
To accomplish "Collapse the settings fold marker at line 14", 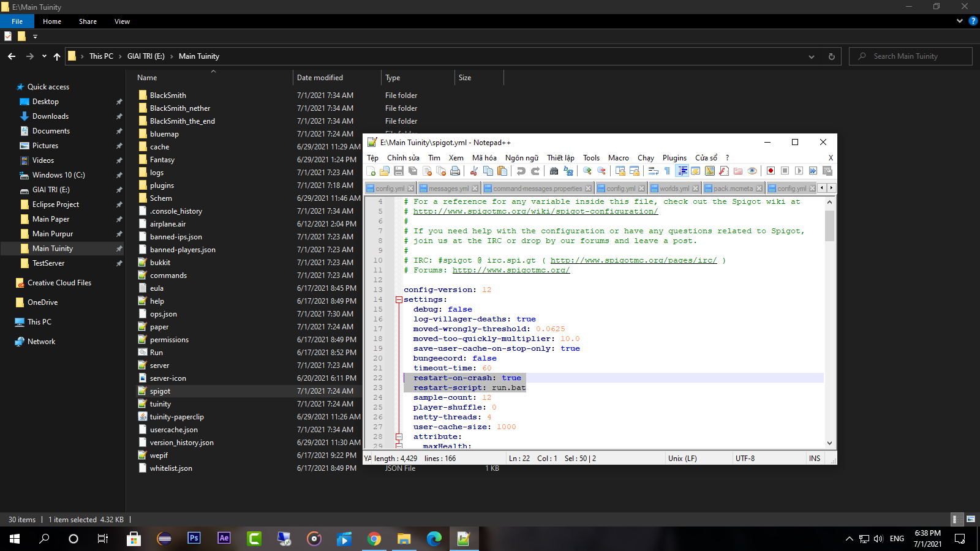I will 399,300.
